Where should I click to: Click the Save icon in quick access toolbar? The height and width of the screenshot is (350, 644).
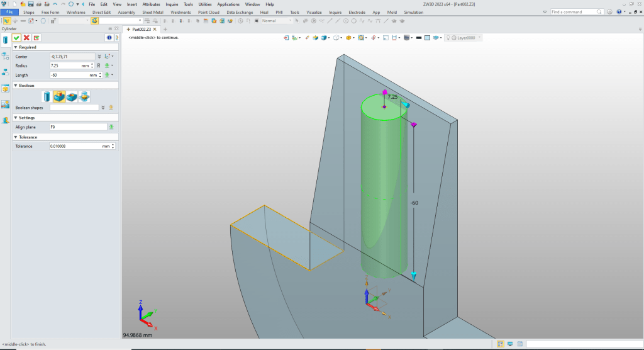pos(31,4)
